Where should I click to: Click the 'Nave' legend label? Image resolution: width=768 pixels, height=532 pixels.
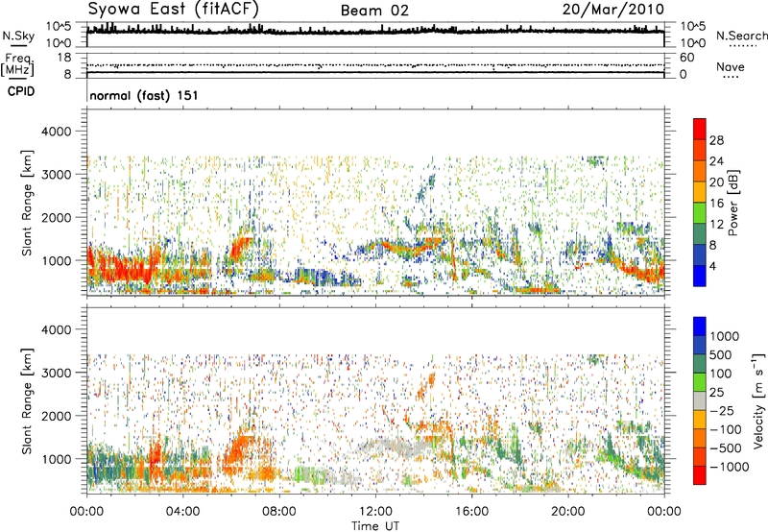(x=730, y=66)
